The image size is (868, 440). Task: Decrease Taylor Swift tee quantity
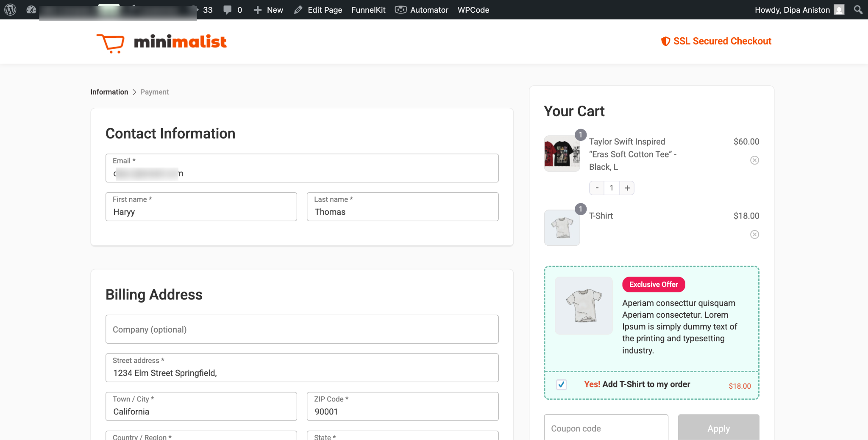point(597,188)
